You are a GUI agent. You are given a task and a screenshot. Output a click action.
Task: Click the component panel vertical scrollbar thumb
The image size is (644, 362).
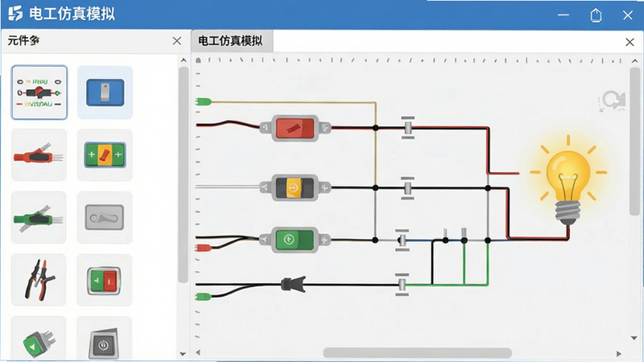[x=184, y=175]
